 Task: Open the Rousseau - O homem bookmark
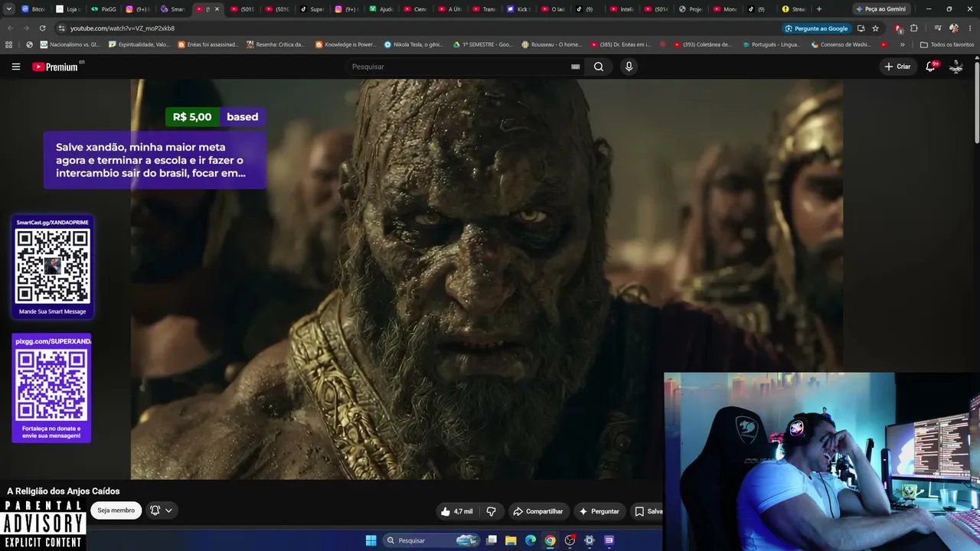click(x=551, y=44)
